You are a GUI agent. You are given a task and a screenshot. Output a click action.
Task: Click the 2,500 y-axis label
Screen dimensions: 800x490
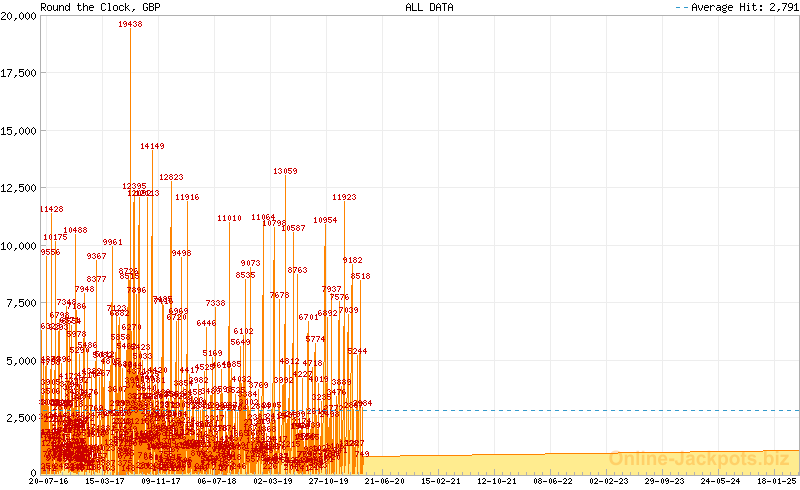coord(22,416)
